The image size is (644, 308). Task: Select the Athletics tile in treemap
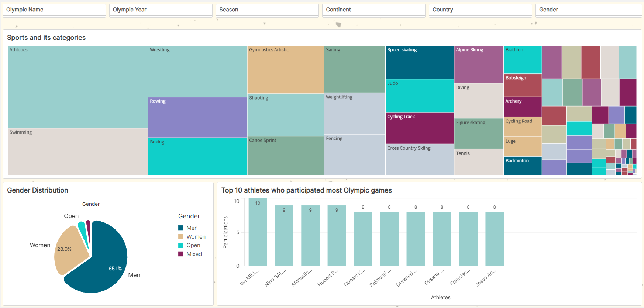point(78,87)
